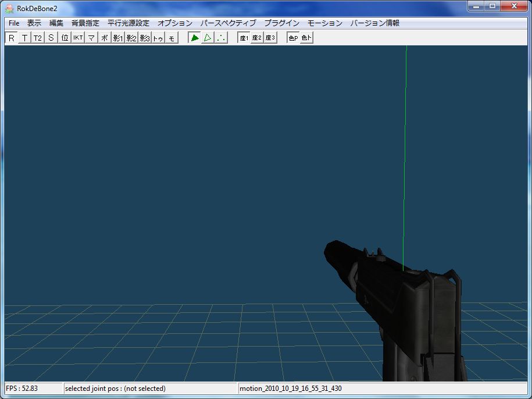Click the 影3 toolbar button
Image resolution: width=532 pixels, height=399 pixels.
click(145, 38)
